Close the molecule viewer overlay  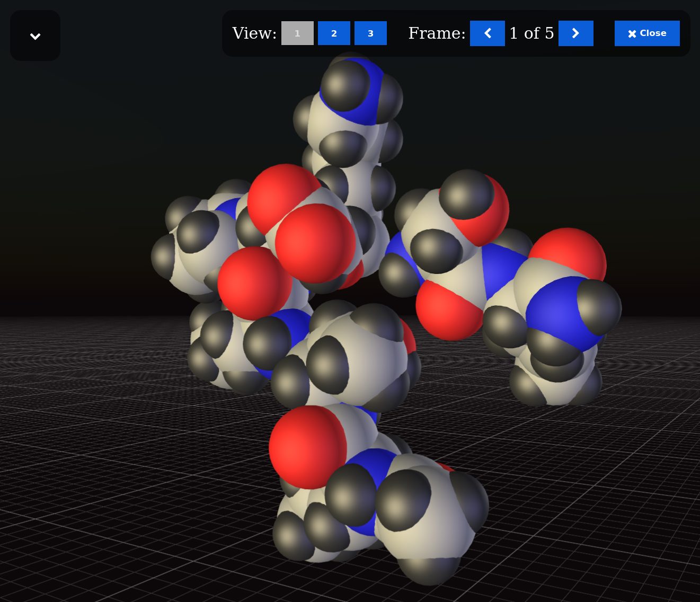click(647, 33)
